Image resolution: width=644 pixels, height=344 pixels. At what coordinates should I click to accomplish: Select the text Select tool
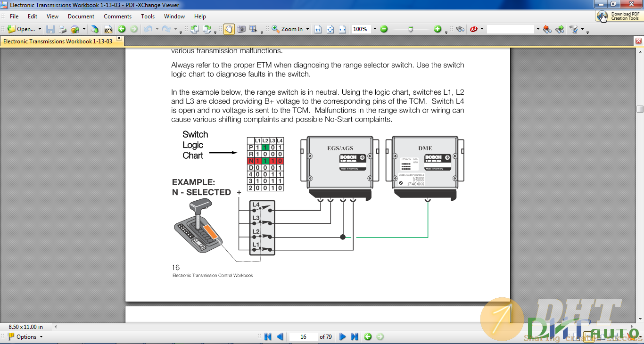pyautogui.click(x=253, y=29)
